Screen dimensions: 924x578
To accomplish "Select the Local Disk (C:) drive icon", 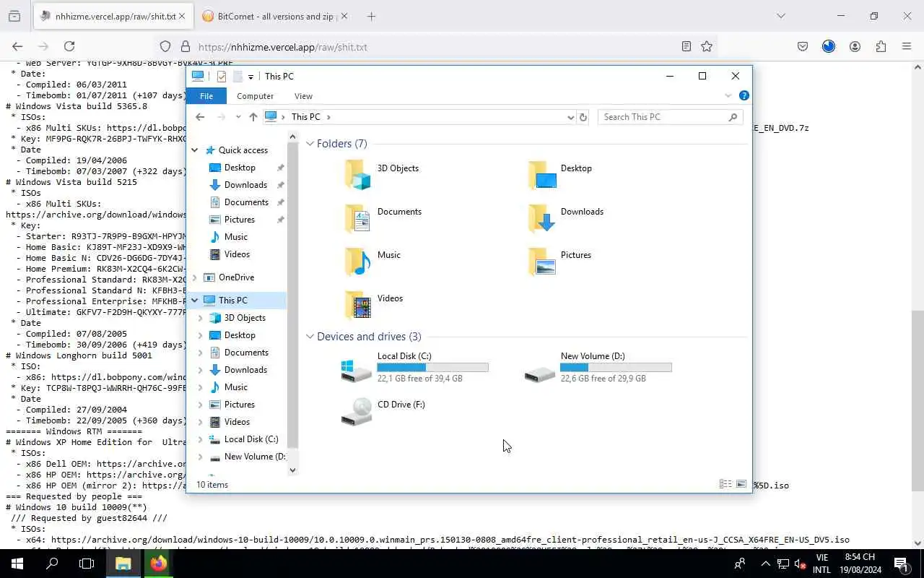I will 357,370.
